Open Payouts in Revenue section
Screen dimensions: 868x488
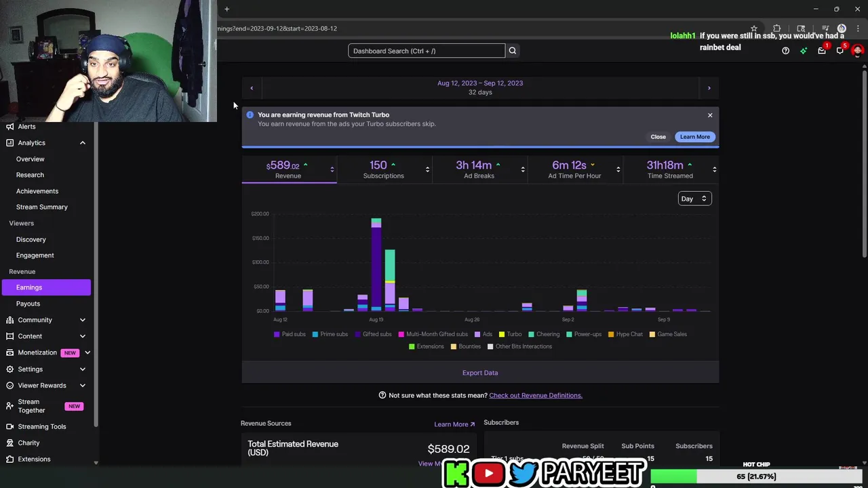coord(28,304)
